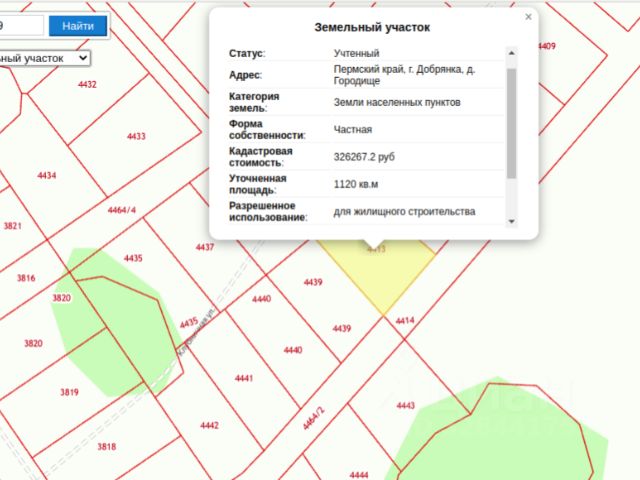Close the Земельный участок popup
The height and width of the screenshot is (480, 640).
click(528, 17)
